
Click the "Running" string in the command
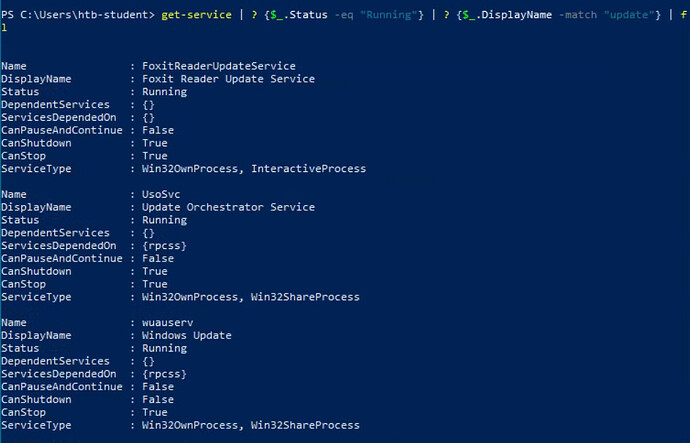tap(388, 15)
